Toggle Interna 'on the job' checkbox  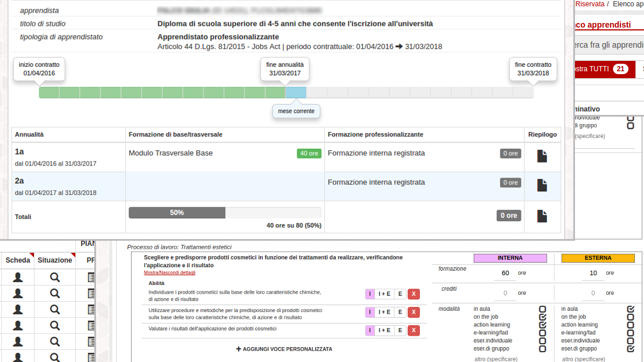(542, 317)
